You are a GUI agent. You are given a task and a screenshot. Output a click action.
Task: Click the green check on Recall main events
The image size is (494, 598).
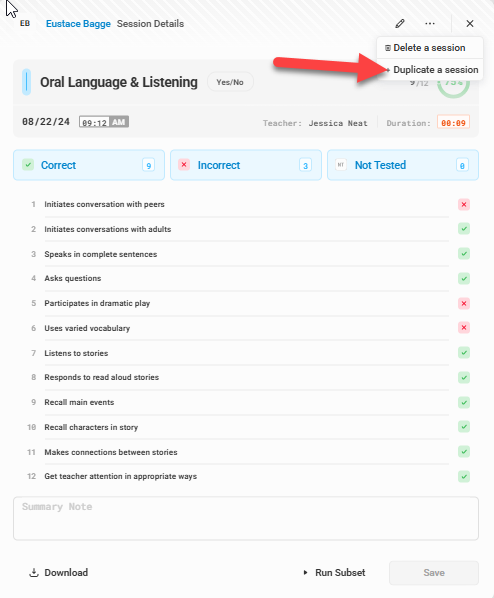(464, 402)
